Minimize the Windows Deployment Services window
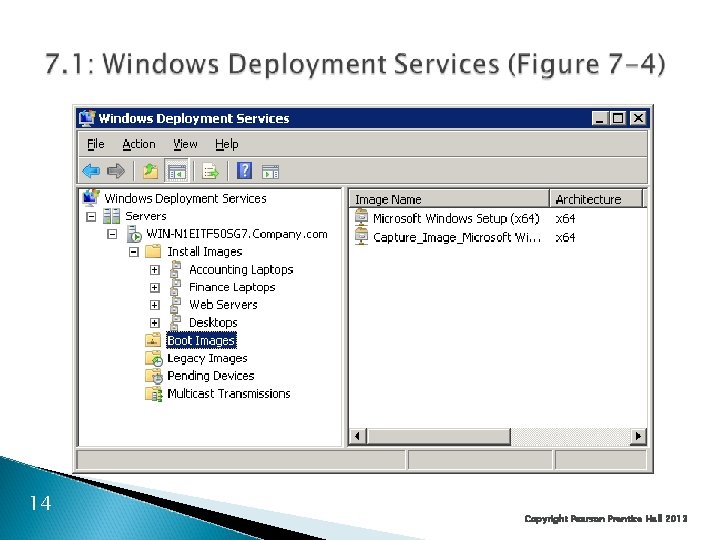This screenshot has height=540, width=720. click(x=599, y=118)
